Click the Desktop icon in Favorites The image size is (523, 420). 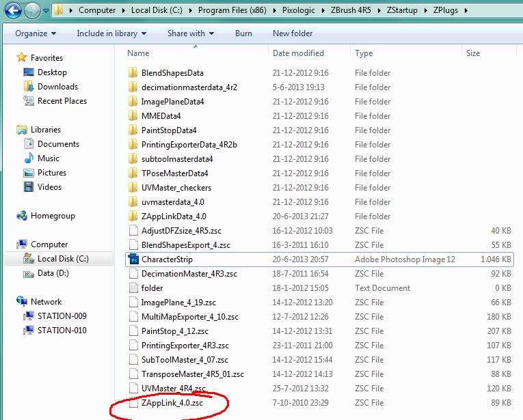(29, 72)
